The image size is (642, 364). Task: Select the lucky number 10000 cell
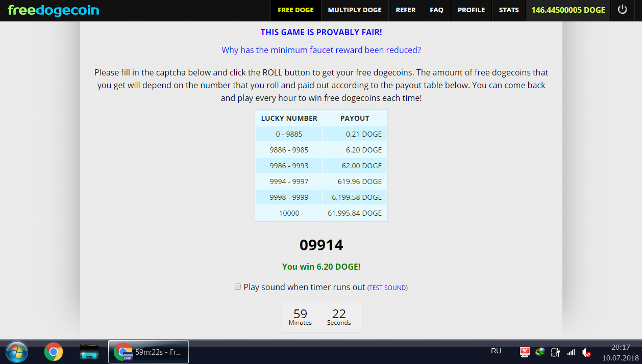(289, 213)
